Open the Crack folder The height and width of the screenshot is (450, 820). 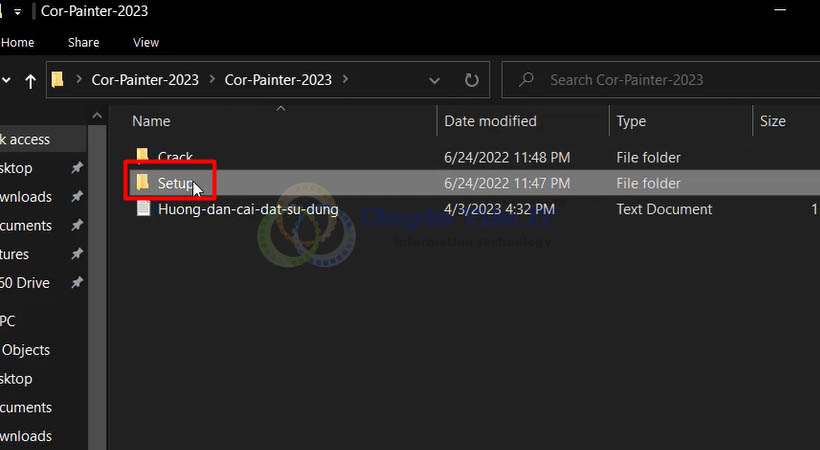(175, 157)
